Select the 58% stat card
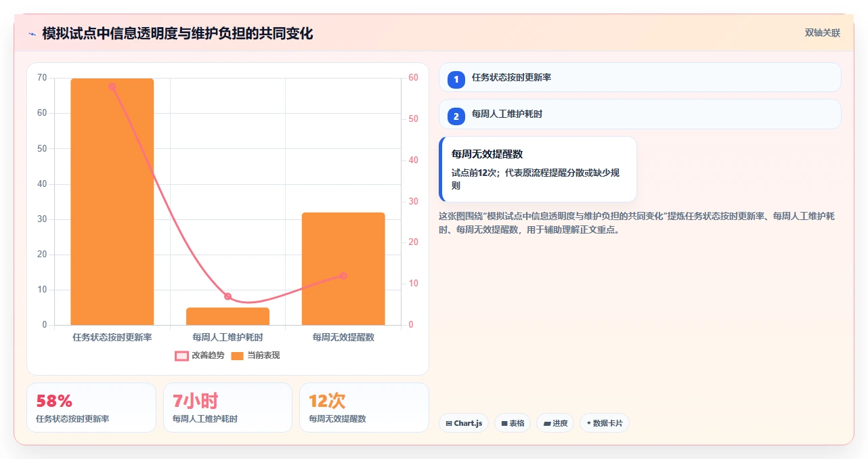Image resolution: width=868 pixels, height=459 pixels. [x=91, y=408]
